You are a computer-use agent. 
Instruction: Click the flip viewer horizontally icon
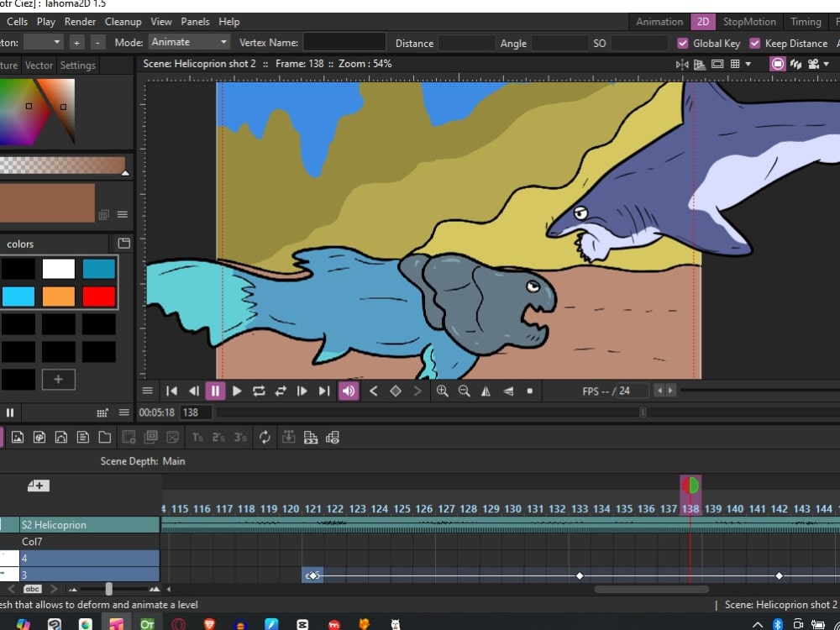pyautogui.click(x=682, y=65)
